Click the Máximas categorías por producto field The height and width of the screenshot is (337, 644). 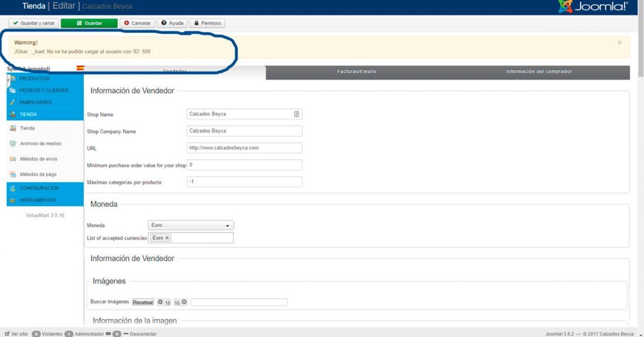pos(244,182)
